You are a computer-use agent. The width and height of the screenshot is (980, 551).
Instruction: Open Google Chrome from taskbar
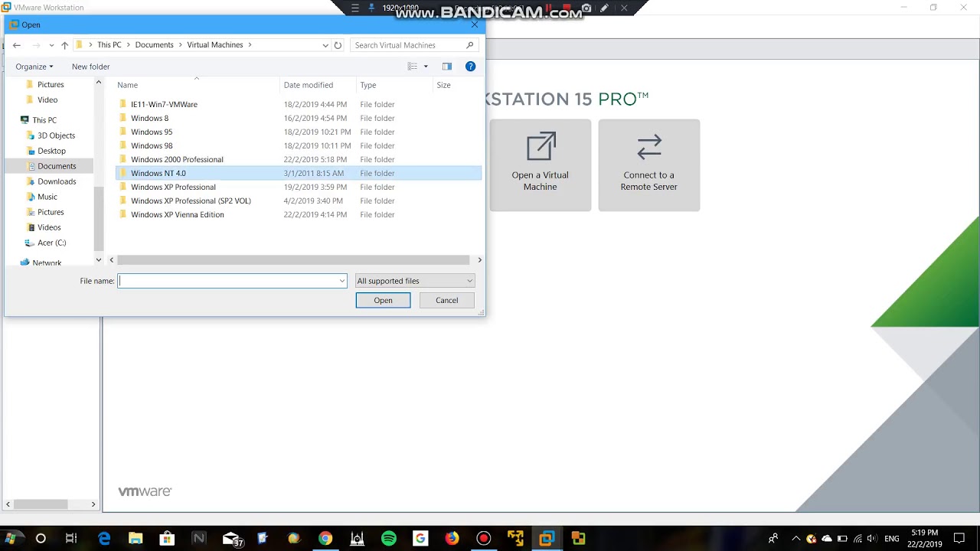325,539
